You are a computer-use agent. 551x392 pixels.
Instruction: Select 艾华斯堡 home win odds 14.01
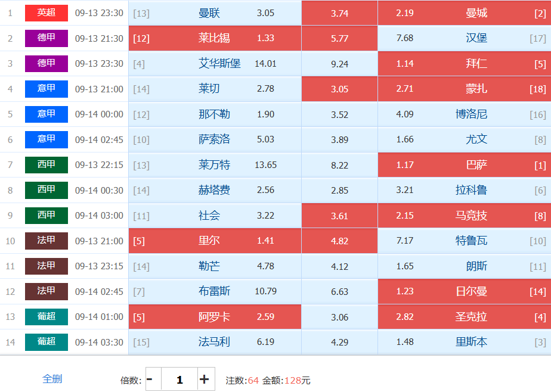[215, 64]
